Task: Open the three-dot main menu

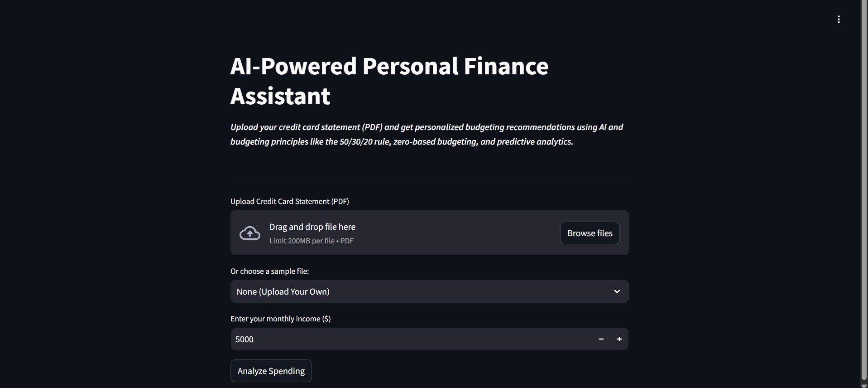Action: (x=839, y=19)
